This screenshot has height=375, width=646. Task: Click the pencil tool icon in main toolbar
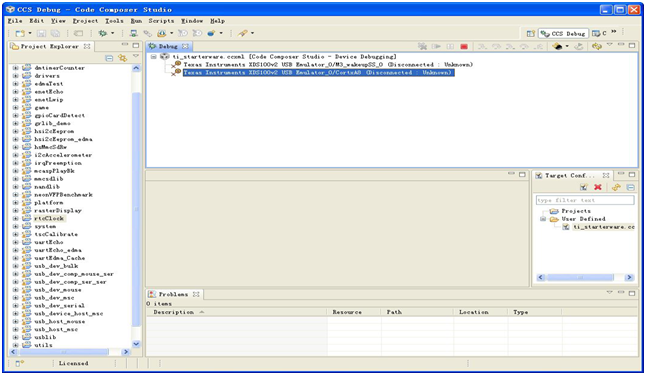point(243,33)
